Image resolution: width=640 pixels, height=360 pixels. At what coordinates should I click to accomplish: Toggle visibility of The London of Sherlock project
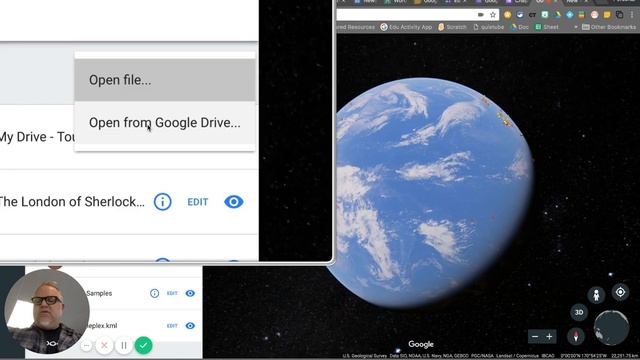tap(234, 202)
